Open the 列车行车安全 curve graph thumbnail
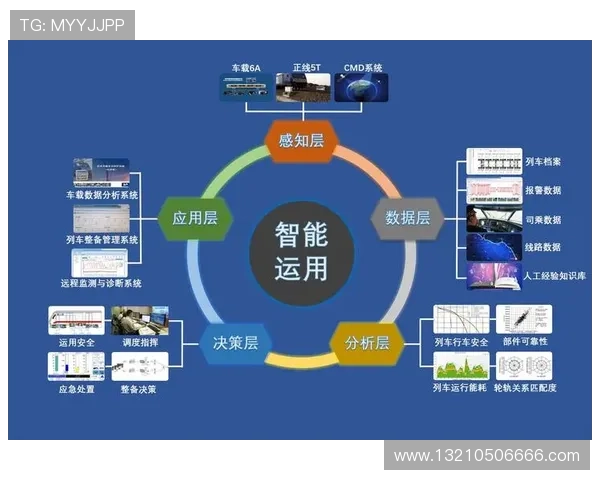This screenshot has width=600, height=480. tap(461, 319)
